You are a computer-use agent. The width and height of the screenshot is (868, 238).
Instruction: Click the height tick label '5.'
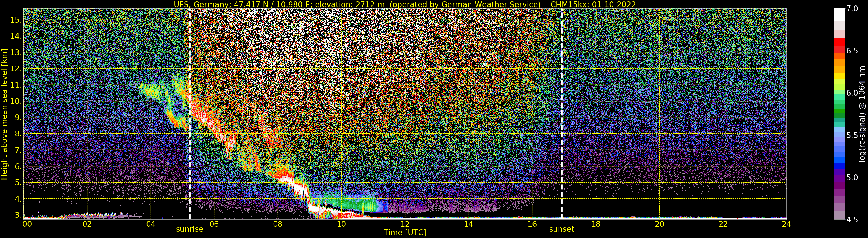click(18, 183)
